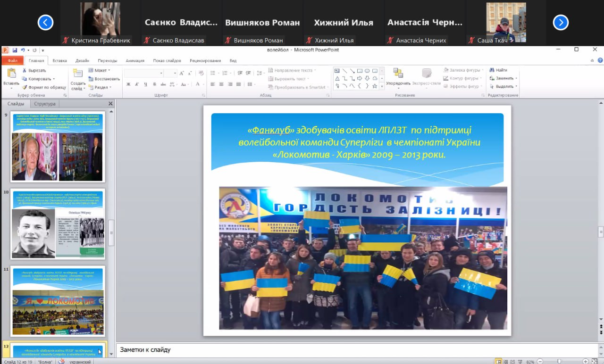Screen dimensions: 604x364
Task: Click the New Slide (Создать слайд) icon
Action: pos(77,74)
